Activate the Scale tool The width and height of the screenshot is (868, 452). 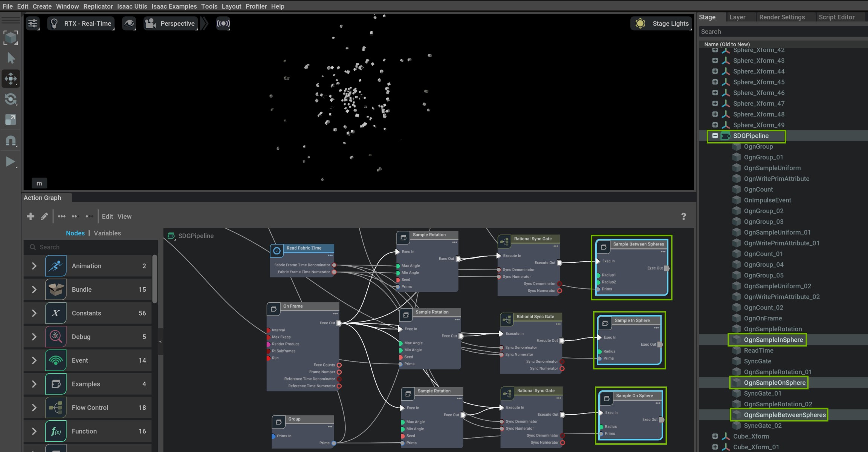coord(11,120)
